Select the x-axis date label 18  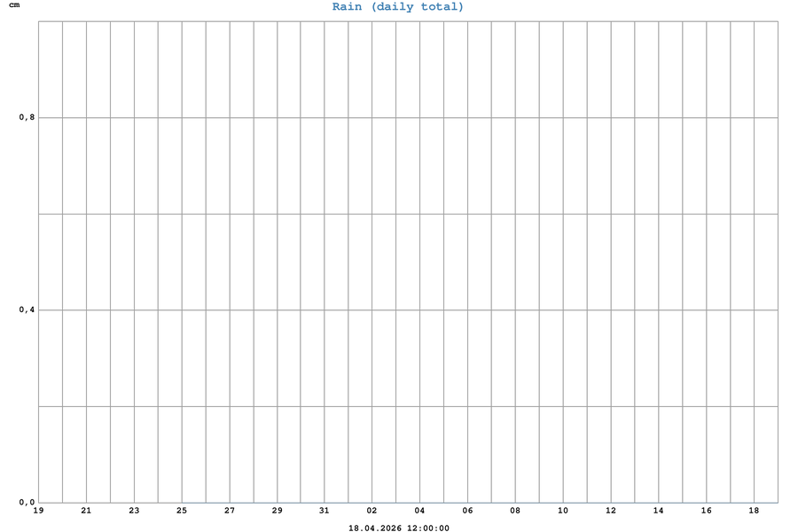(x=754, y=511)
